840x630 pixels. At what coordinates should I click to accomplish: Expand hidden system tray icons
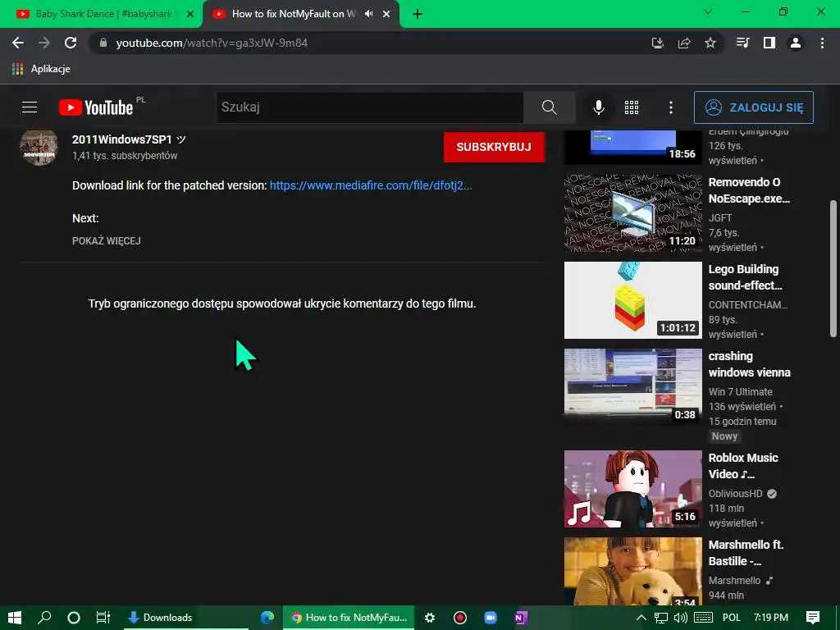pos(641,618)
